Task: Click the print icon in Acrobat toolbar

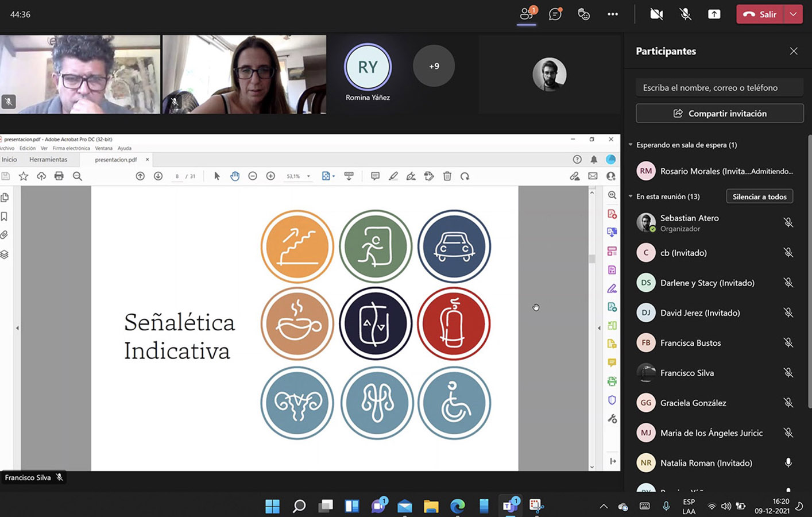Action: point(59,176)
